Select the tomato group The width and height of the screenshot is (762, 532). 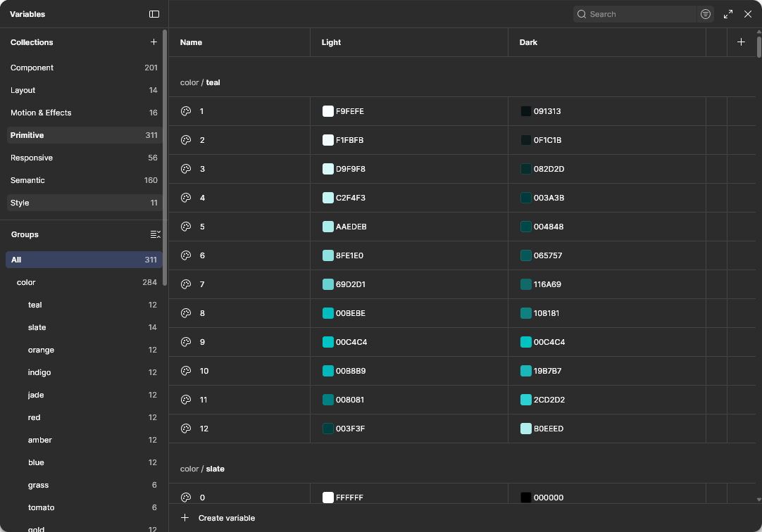click(x=84, y=508)
